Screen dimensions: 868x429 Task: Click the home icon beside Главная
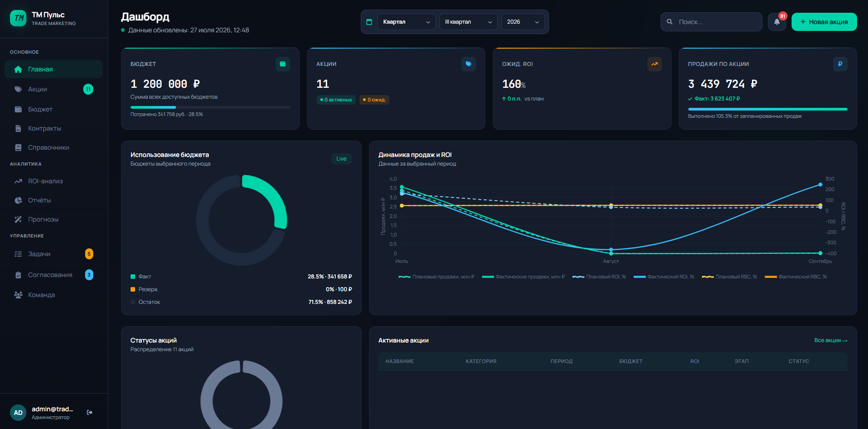(x=18, y=69)
